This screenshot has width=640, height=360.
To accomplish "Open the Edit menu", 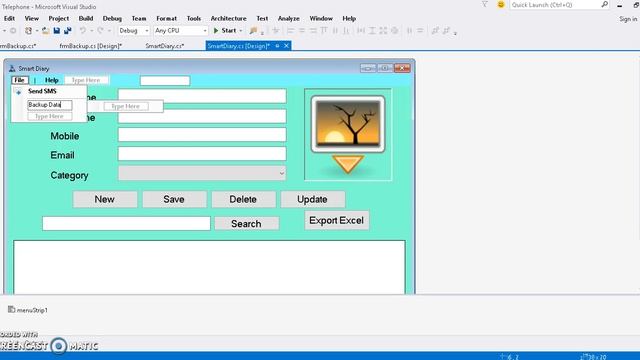I will (x=9, y=18).
